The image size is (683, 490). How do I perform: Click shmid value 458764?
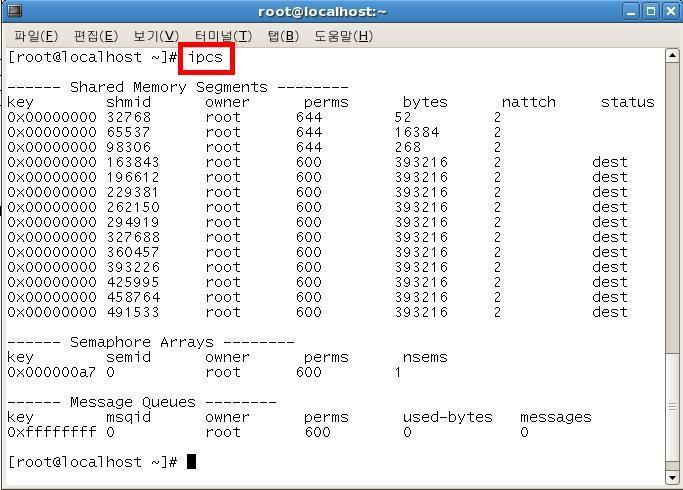[133, 297]
